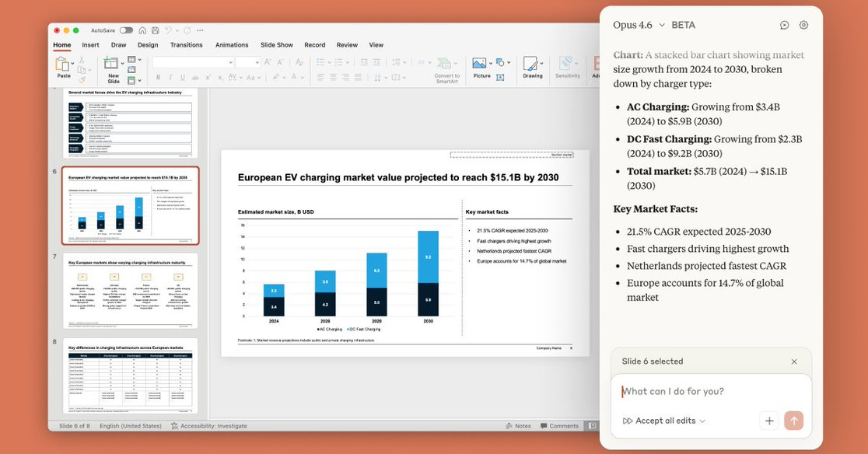The image size is (868, 454).
Task: Dismiss the Slide 6 selected chip
Action: [x=793, y=361]
